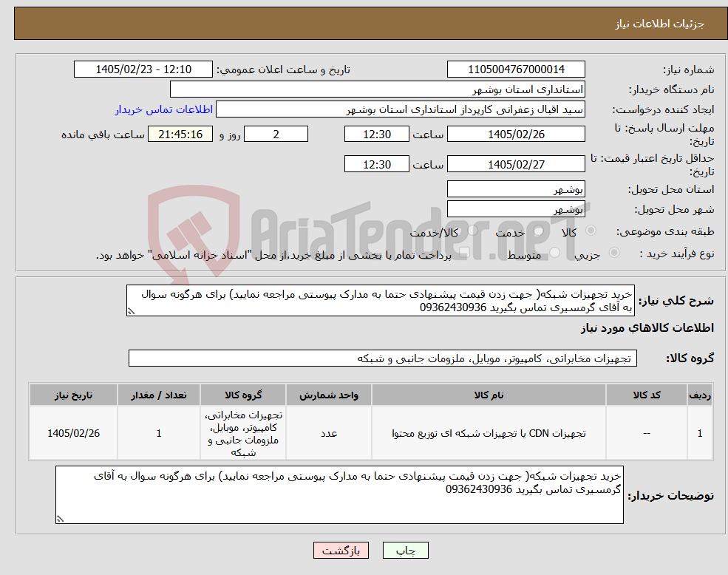This screenshot has height=575, width=728.
Task: Click the توضیحات خریدار text area
Action: click(x=339, y=494)
